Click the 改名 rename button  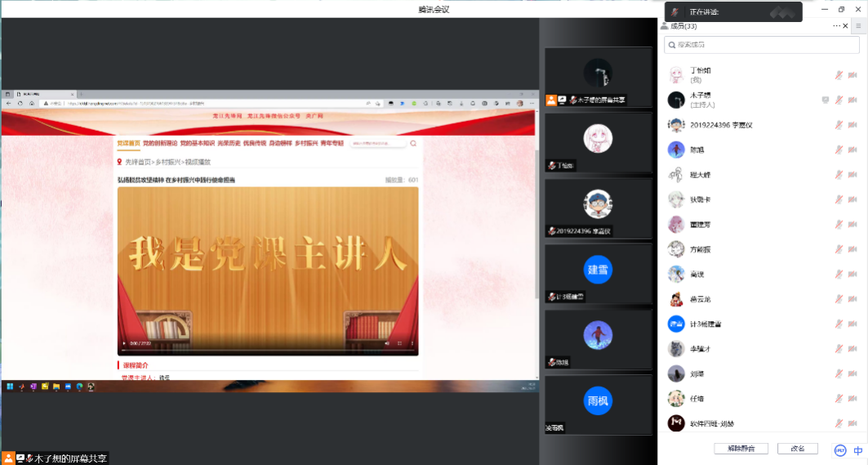[x=797, y=449]
